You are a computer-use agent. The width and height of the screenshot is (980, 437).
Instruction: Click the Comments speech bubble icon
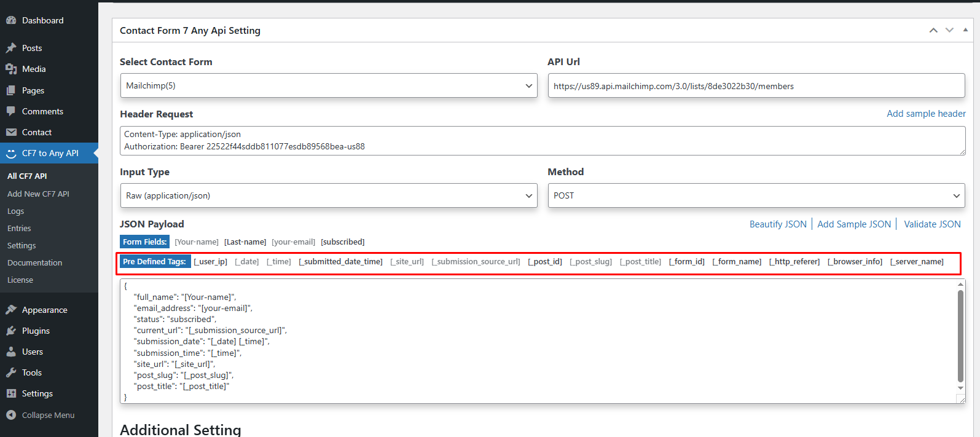coord(11,111)
